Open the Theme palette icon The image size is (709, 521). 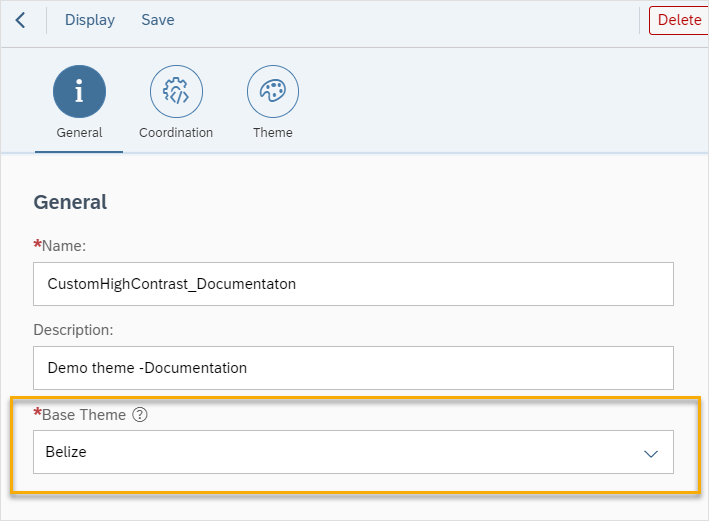point(273,91)
